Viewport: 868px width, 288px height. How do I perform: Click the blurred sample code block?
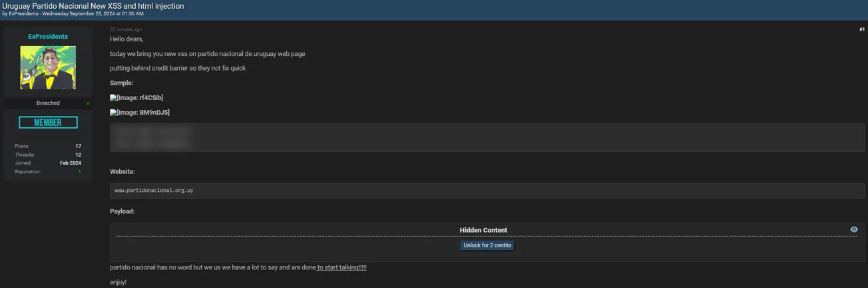[487, 138]
